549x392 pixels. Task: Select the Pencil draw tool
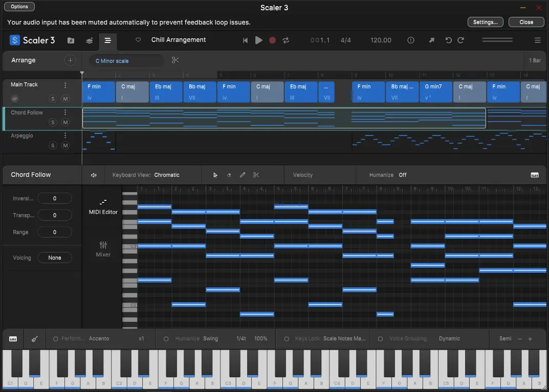[x=243, y=175]
